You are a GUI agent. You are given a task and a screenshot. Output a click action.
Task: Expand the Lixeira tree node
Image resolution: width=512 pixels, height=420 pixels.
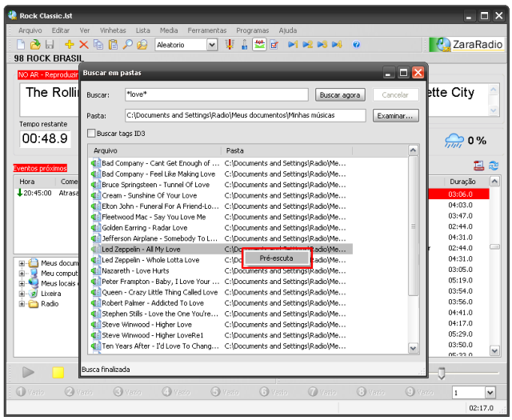coord(22,294)
